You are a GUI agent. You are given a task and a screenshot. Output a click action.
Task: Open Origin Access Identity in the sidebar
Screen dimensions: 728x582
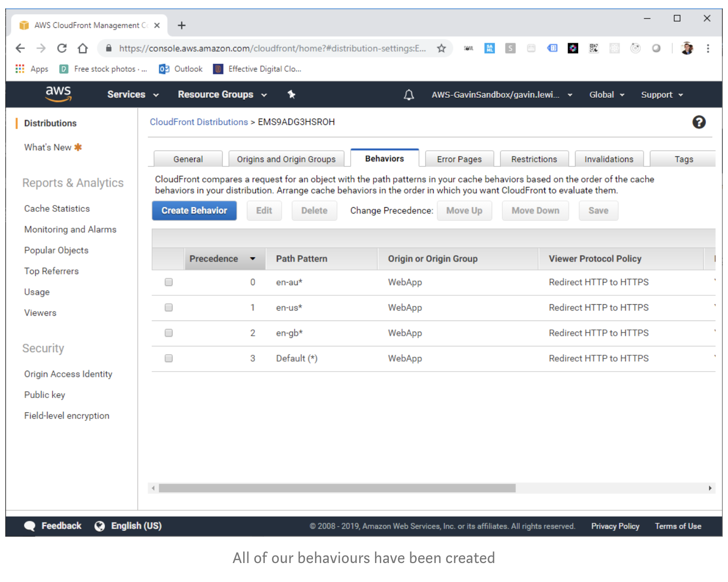click(x=68, y=374)
